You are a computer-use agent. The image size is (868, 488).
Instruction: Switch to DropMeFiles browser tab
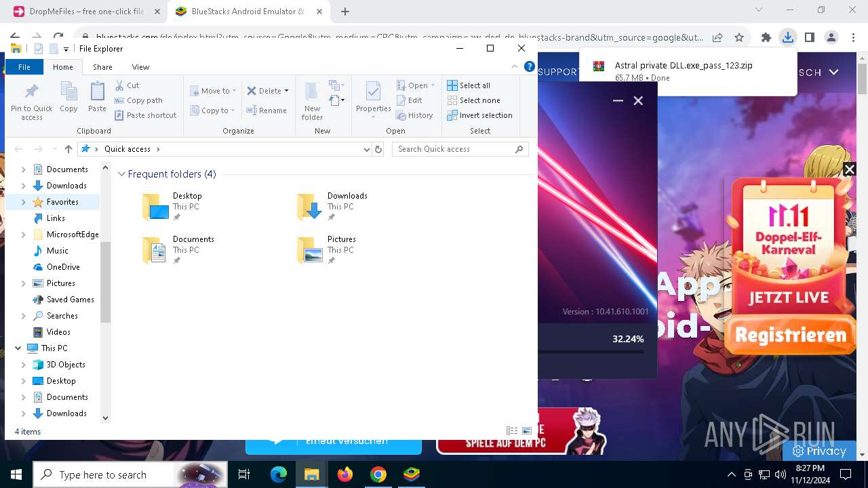[x=87, y=12]
